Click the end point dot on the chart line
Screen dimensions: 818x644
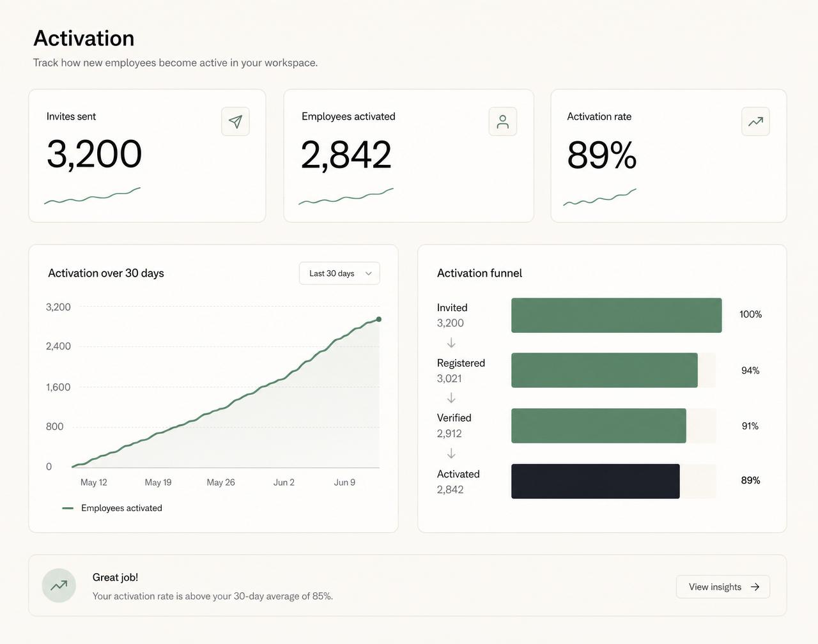379,319
